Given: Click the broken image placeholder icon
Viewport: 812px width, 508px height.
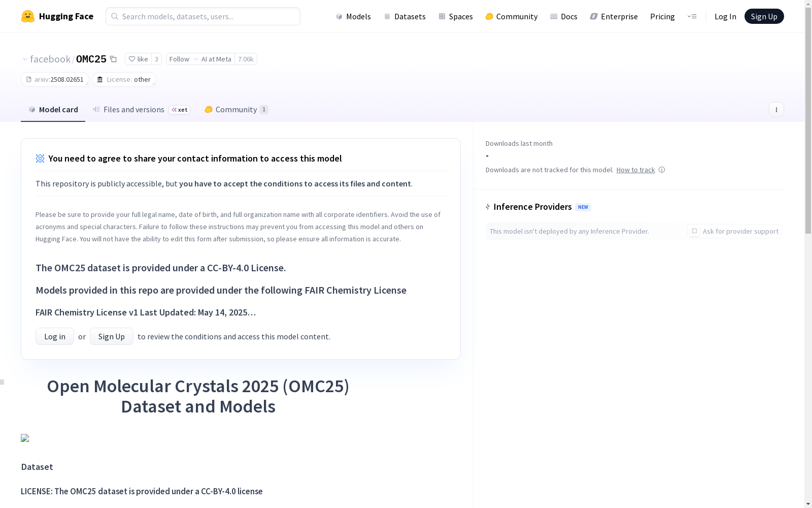Looking at the screenshot, I should tap(25, 438).
